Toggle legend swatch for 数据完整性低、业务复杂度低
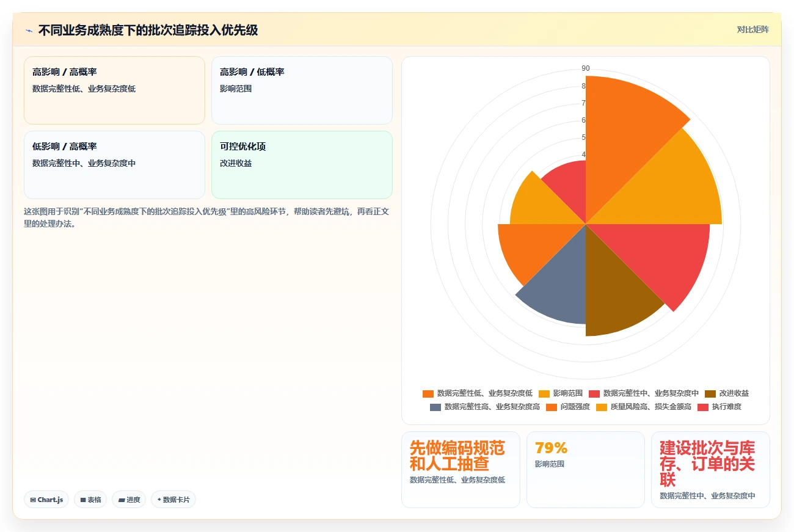This screenshot has width=794, height=532. coord(428,393)
